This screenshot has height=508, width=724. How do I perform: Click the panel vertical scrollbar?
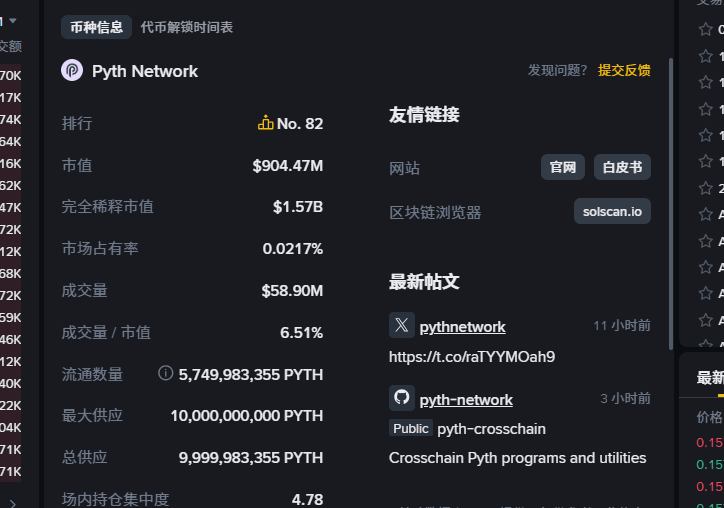pyautogui.click(x=671, y=204)
